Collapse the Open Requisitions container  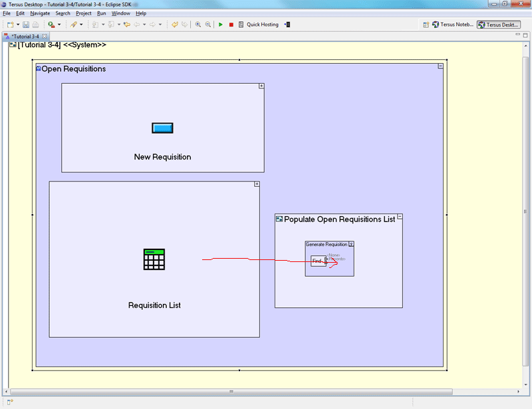pyautogui.click(x=440, y=66)
